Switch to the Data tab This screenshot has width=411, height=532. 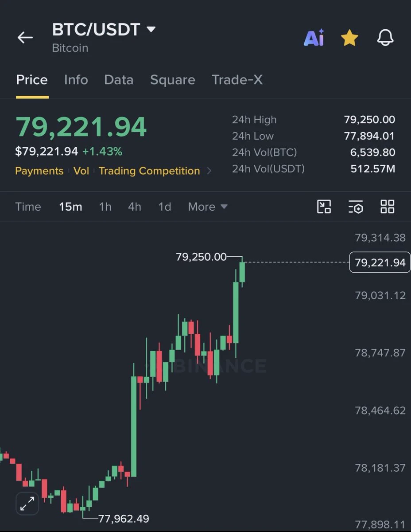click(x=119, y=80)
